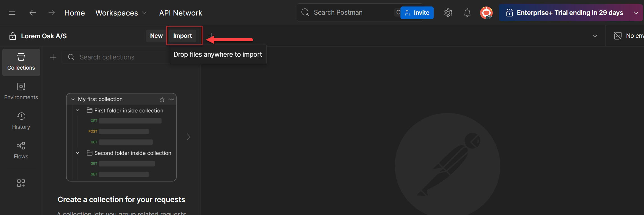Open the user avatar menu

[486, 13]
